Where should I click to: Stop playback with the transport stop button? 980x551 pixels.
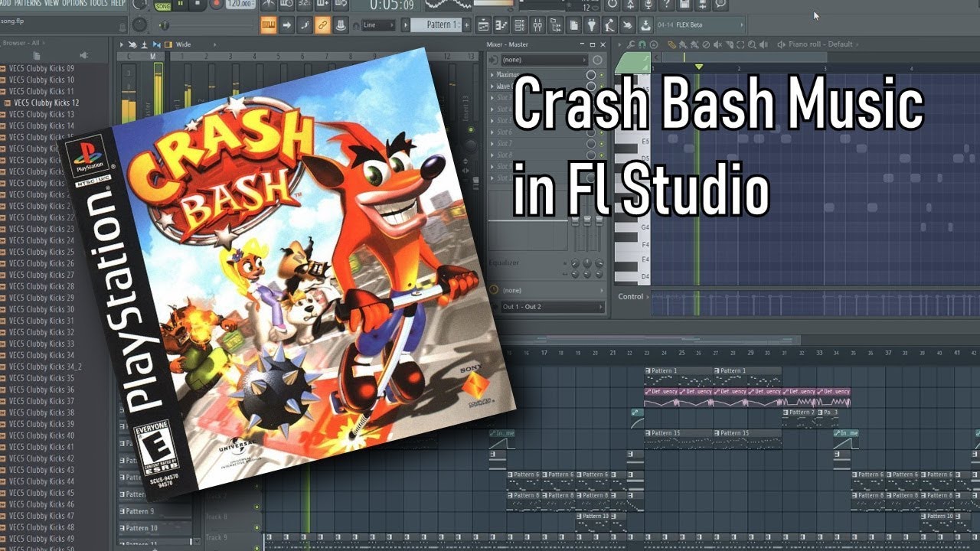pos(198,4)
